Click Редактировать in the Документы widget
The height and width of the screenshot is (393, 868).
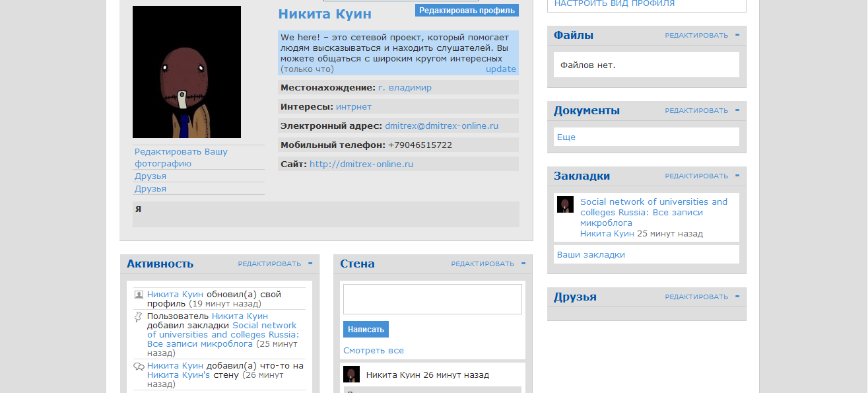point(696,111)
